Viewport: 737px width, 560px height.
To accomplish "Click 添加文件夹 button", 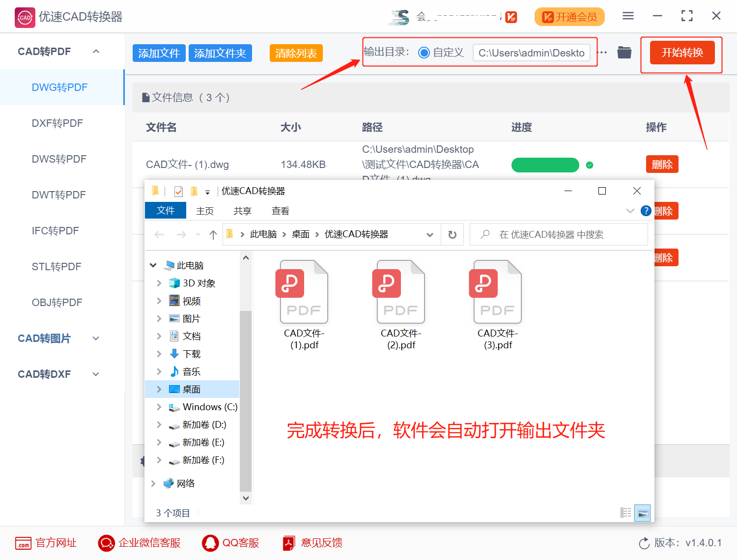I will 220,53.
